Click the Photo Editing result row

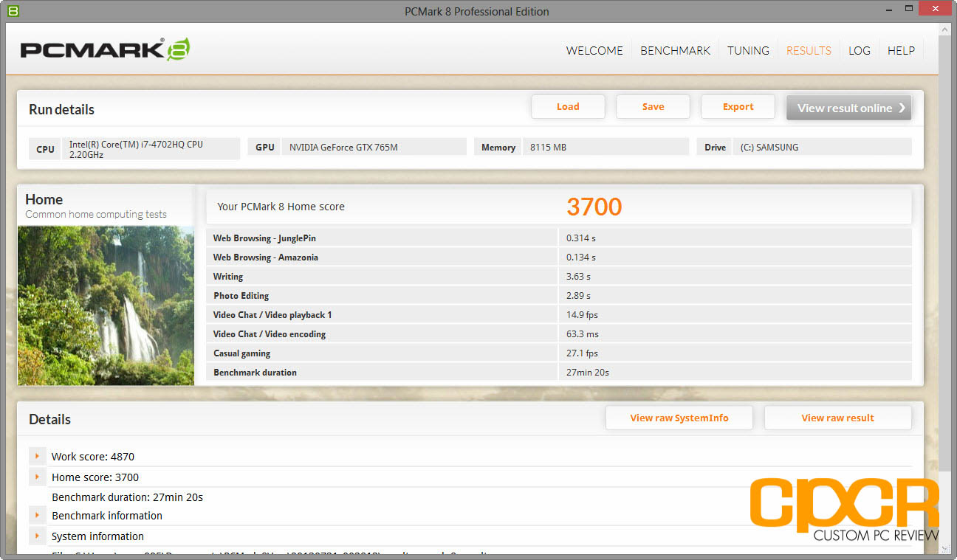click(558, 295)
